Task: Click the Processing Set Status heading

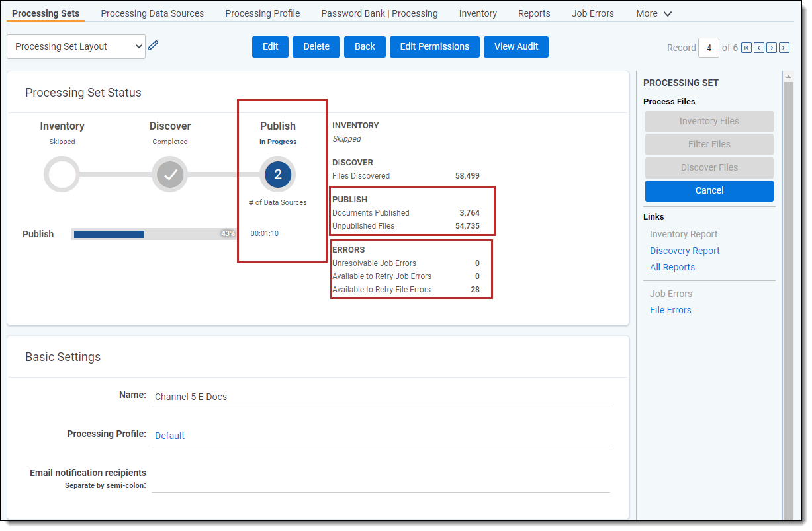Action: (x=83, y=93)
